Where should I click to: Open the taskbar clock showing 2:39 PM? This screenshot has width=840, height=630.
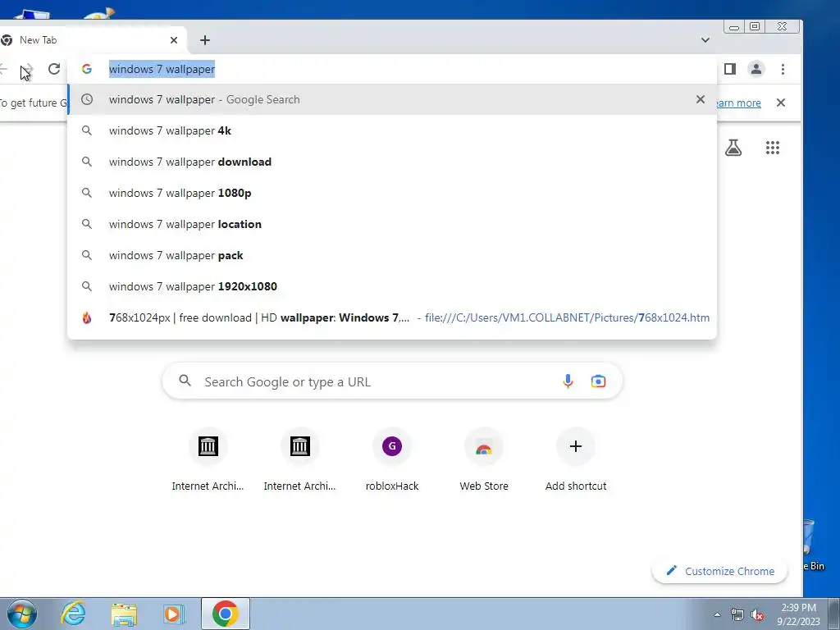(x=798, y=614)
